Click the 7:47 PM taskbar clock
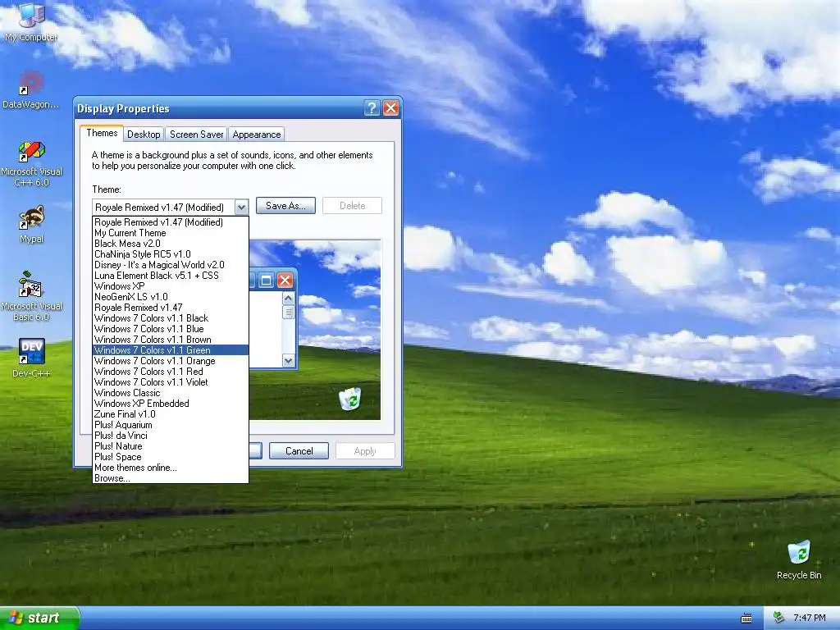Image resolution: width=840 pixels, height=630 pixels. tap(810, 618)
